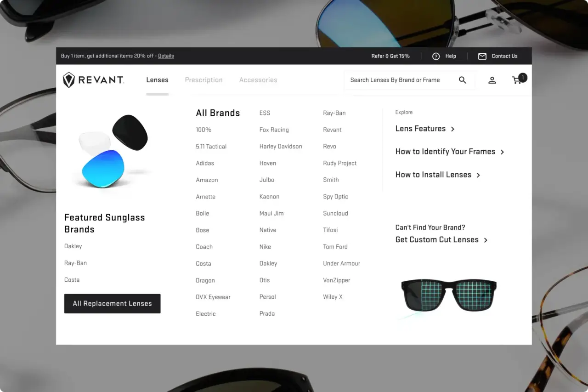Image resolution: width=588 pixels, height=392 pixels.
Task: Select the ESS brand
Action: (265, 113)
